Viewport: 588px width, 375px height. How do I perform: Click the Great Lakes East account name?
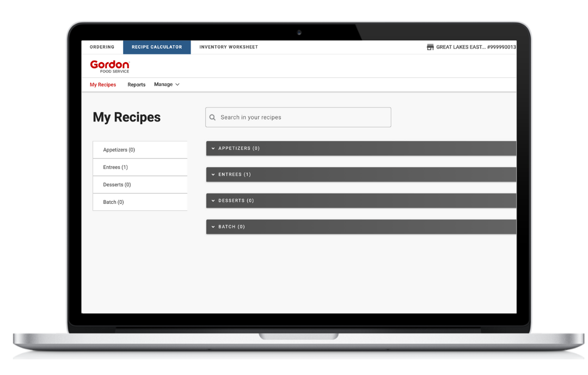pos(475,47)
